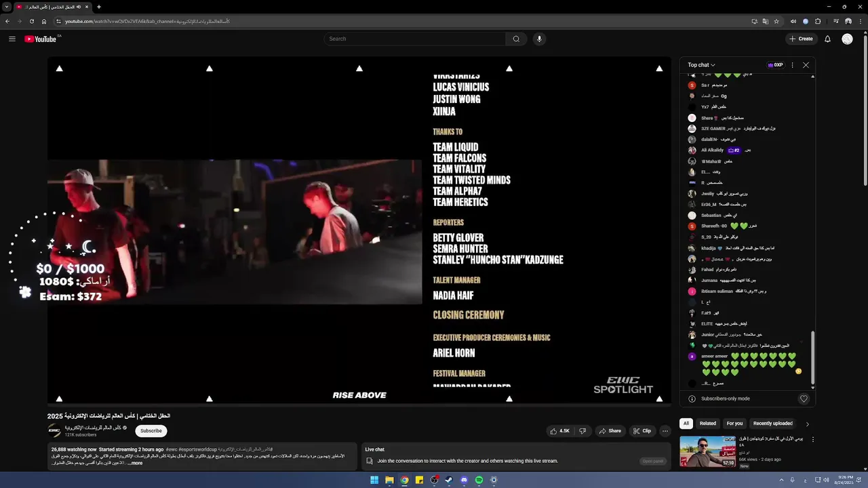Like the video with 4.5K likes

(x=560, y=431)
